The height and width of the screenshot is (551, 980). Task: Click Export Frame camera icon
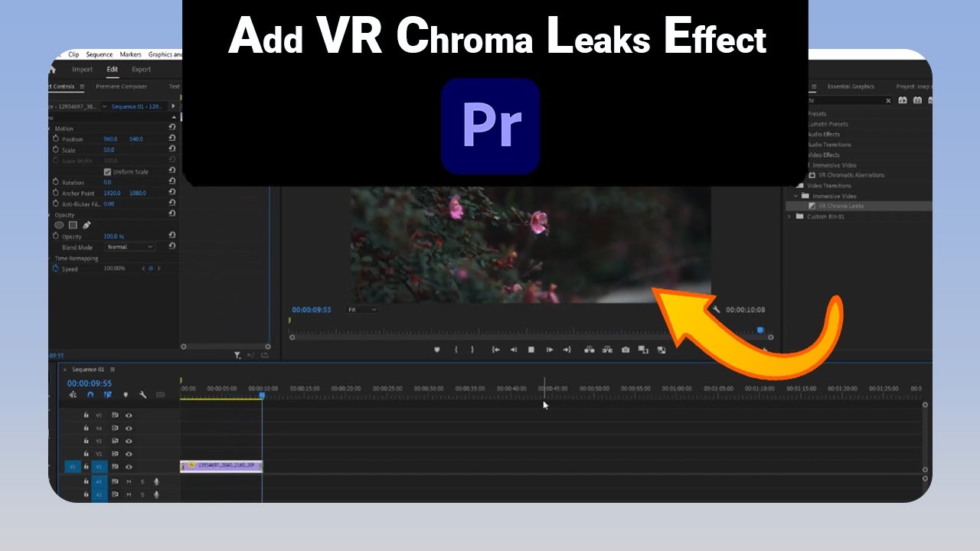[x=626, y=350]
